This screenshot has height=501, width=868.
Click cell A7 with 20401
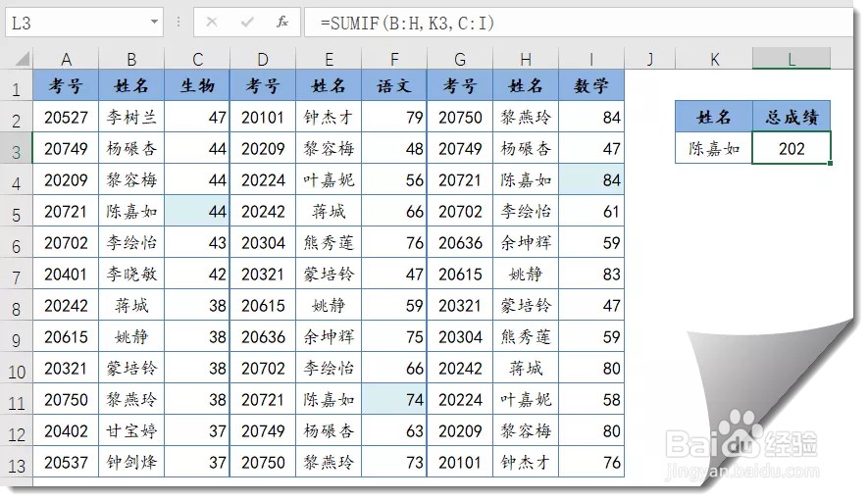[66, 274]
